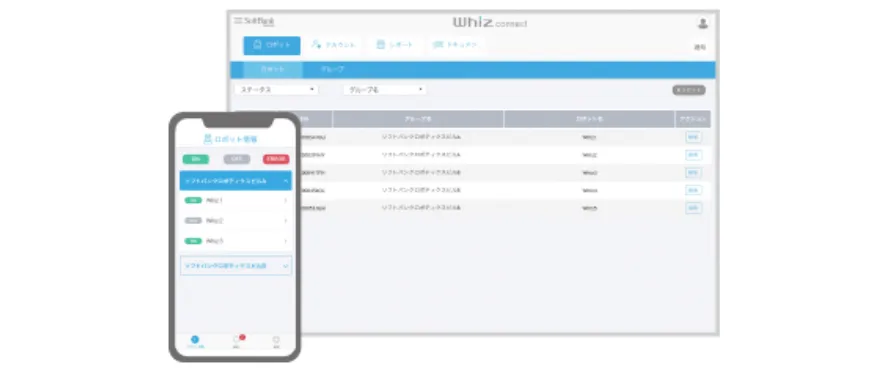Open the Report tab with document icon
892x372 pixels.
click(x=394, y=45)
